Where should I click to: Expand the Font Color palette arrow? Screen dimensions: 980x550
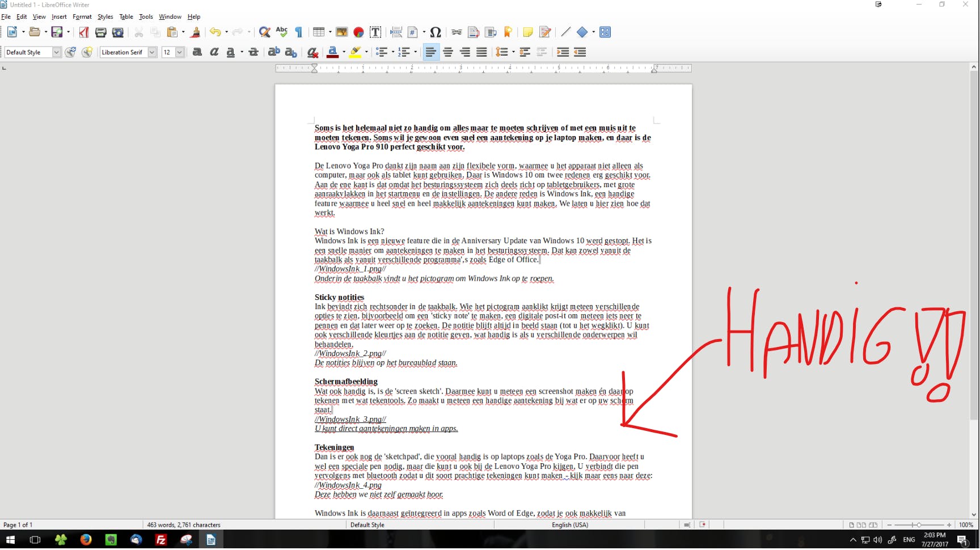click(x=344, y=53)
